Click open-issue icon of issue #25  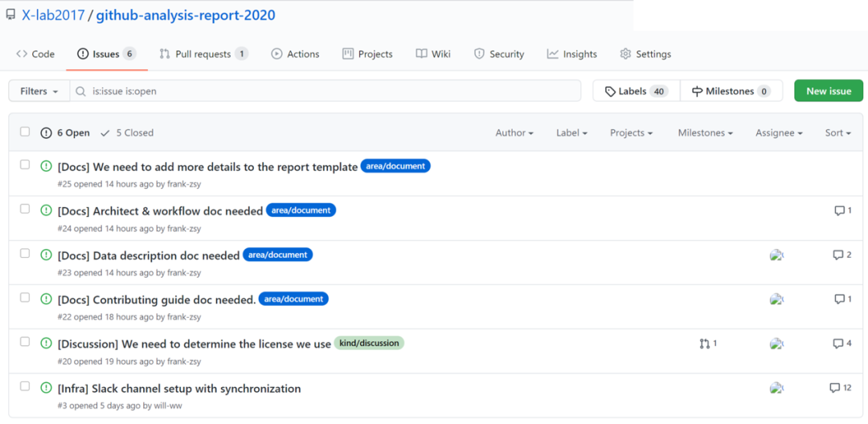tap(46, 166)
